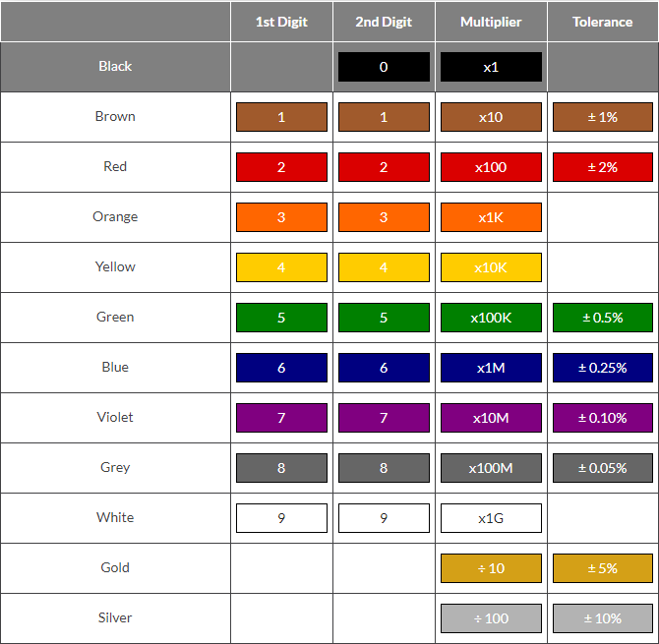659x644 pixels.
Task: Select the Gold row label
Action: [x=115, y=567]
